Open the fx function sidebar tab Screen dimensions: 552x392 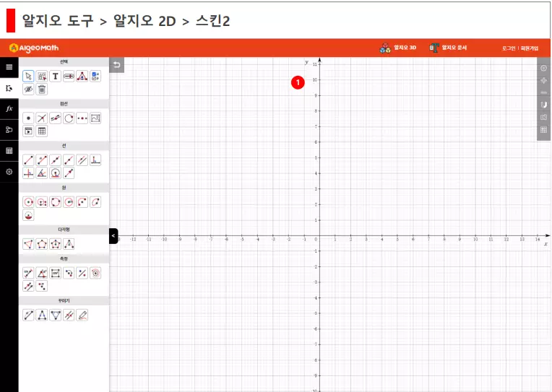pos(9,109)
